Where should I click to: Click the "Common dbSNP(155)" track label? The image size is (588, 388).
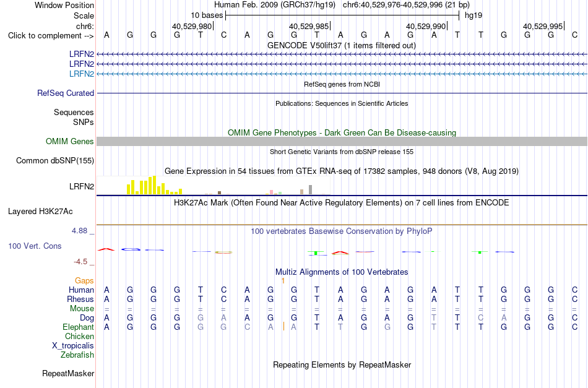[x=54, y=160]
